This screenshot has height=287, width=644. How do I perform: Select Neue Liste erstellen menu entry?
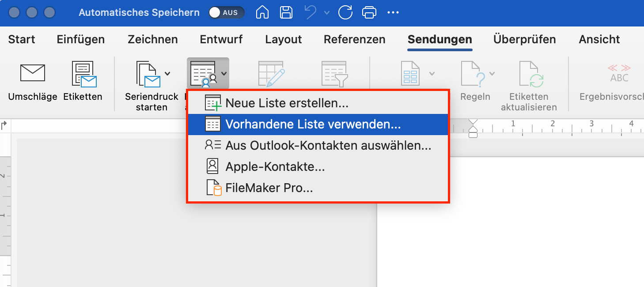click(287, 103)
